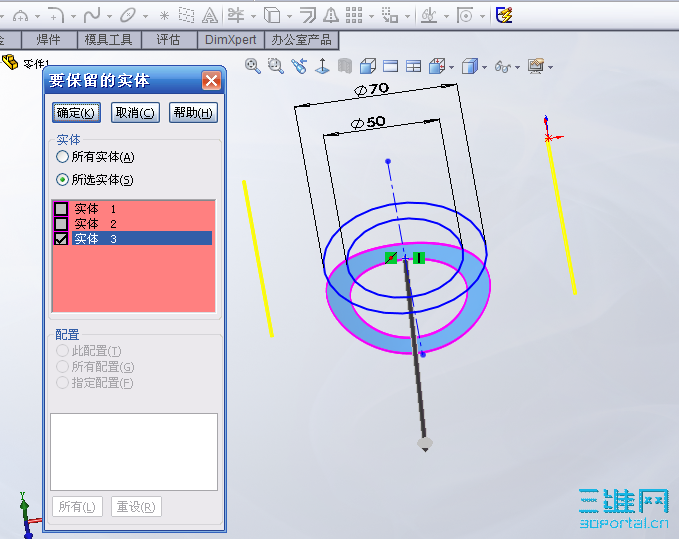
Task: Click the dashed plane sketch tool icon
Action: coord(186,16)
